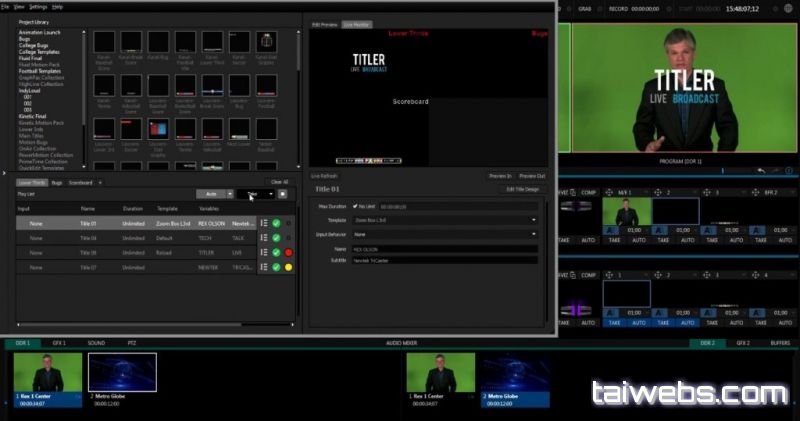800x421 pixels.
Task: Open the dropdown arrow next to the Auto button
Action: click(x=230, y=194)
